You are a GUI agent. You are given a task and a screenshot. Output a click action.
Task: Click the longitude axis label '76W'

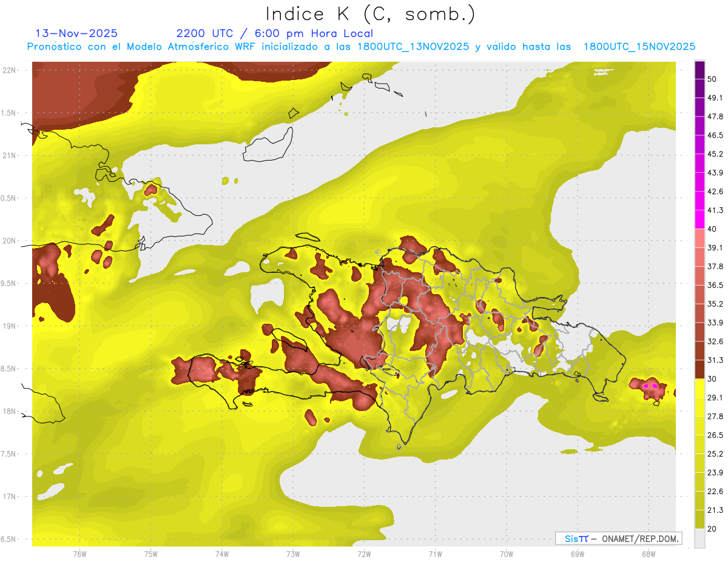pyautogui.click(x=79, y=554)
